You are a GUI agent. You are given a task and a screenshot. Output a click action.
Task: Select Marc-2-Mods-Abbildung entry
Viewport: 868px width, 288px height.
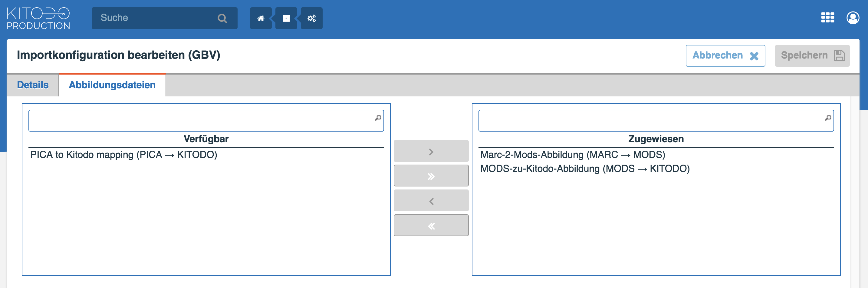pyautogui.click(x=656, y=155)
